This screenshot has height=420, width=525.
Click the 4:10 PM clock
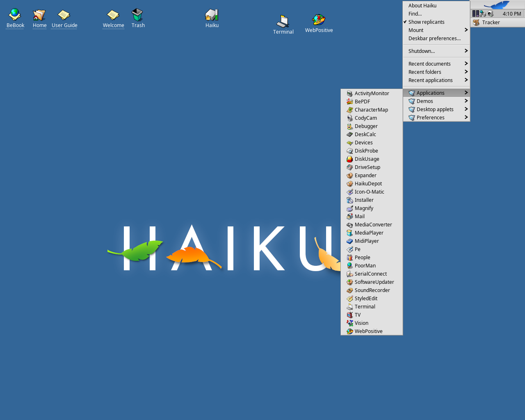(x=512, y=14)
